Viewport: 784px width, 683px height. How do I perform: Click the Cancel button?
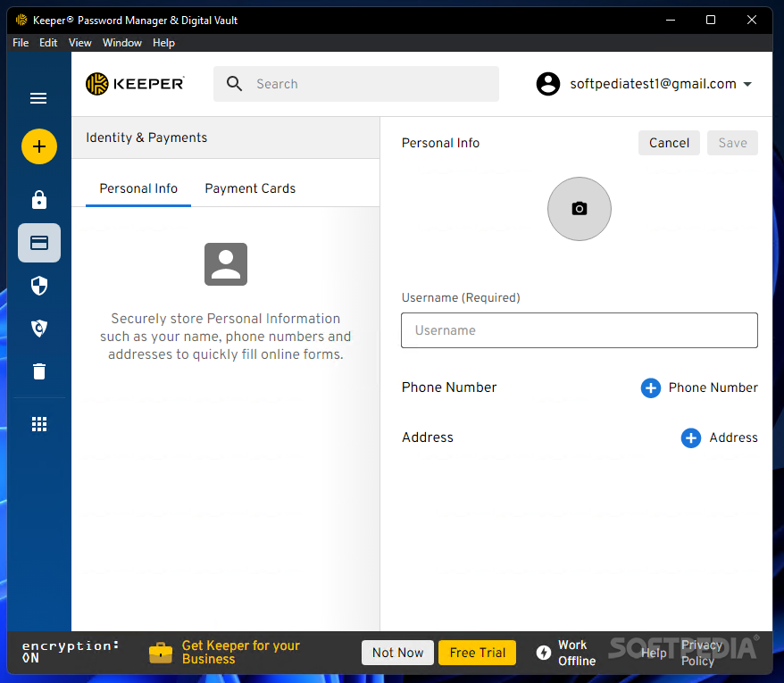[x=669, y=143]
